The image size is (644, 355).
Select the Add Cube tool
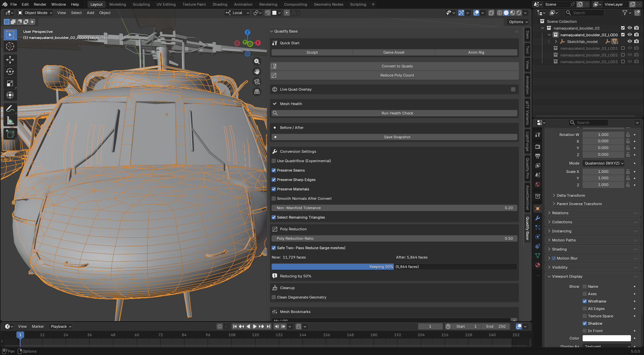pyautogui.click(x=10, y=134)
